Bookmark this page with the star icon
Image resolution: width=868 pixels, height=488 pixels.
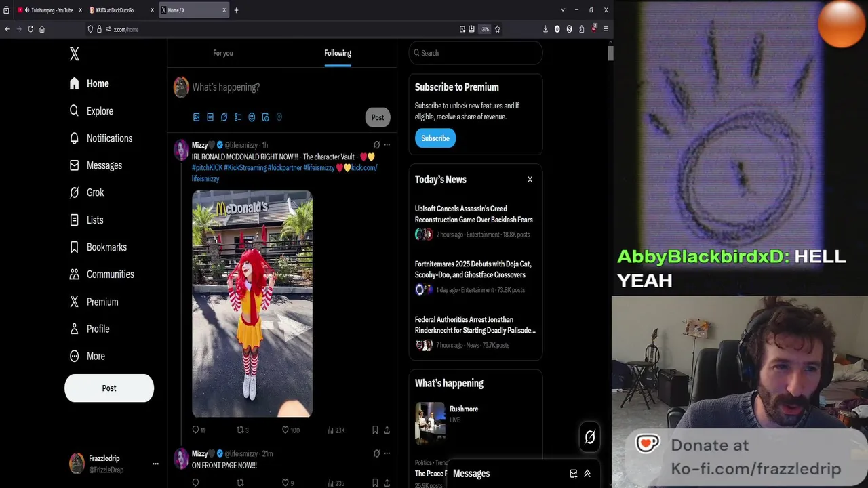pyautogui.click(x=497, y=29)
